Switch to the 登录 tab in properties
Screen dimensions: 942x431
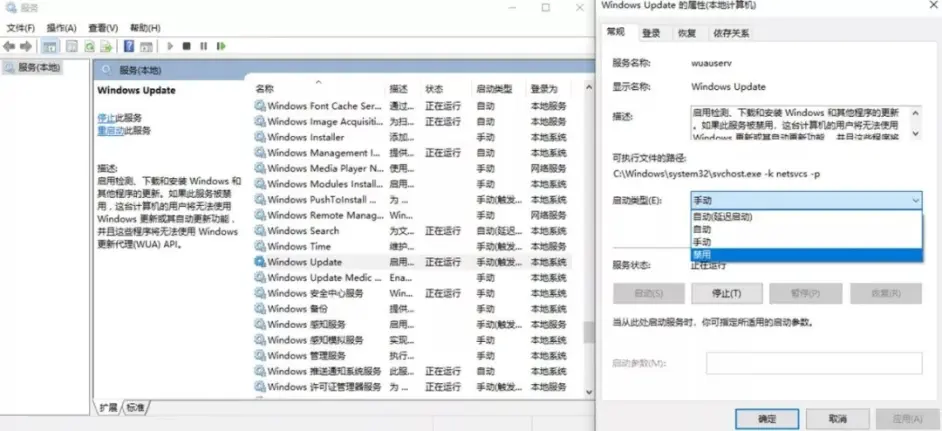651,33
